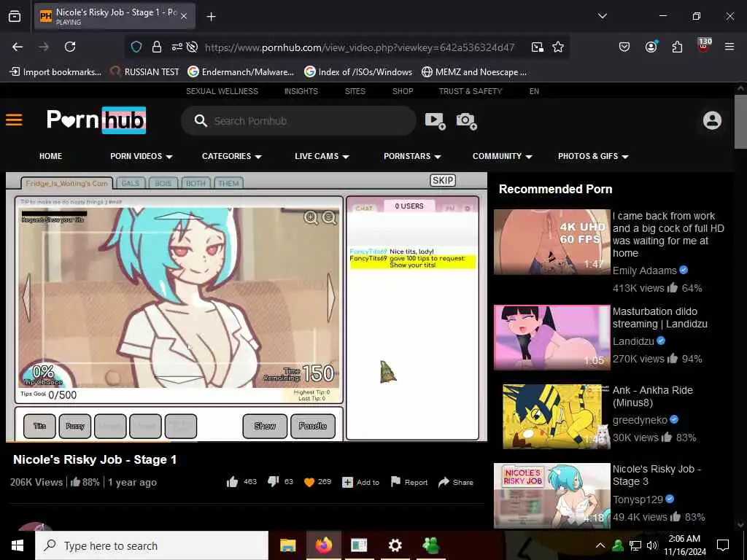The width and height of the screenshot is (747, 560).
Task: Open the Firefox account icon
Action: (x=651, y=47)
